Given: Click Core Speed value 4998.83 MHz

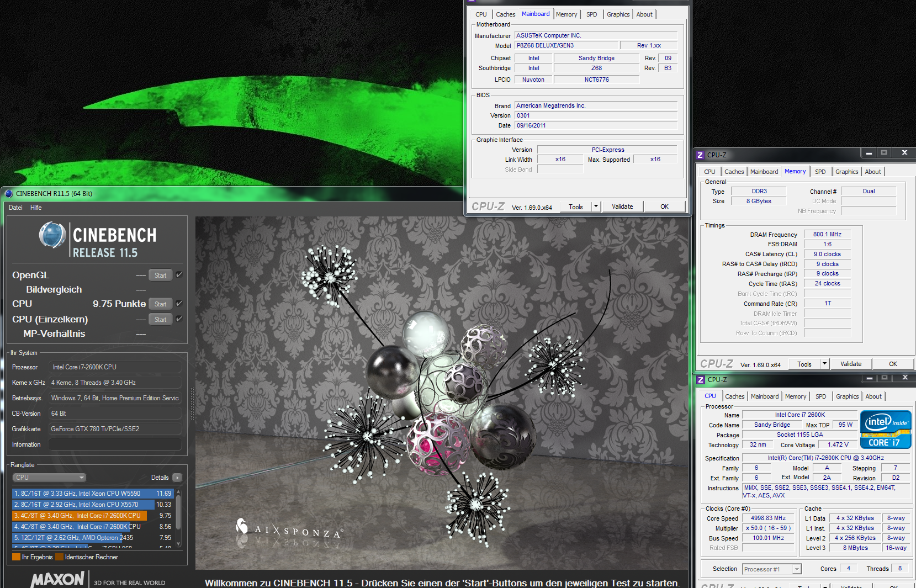Looking at the screenshot, I should tap(768, 518).
